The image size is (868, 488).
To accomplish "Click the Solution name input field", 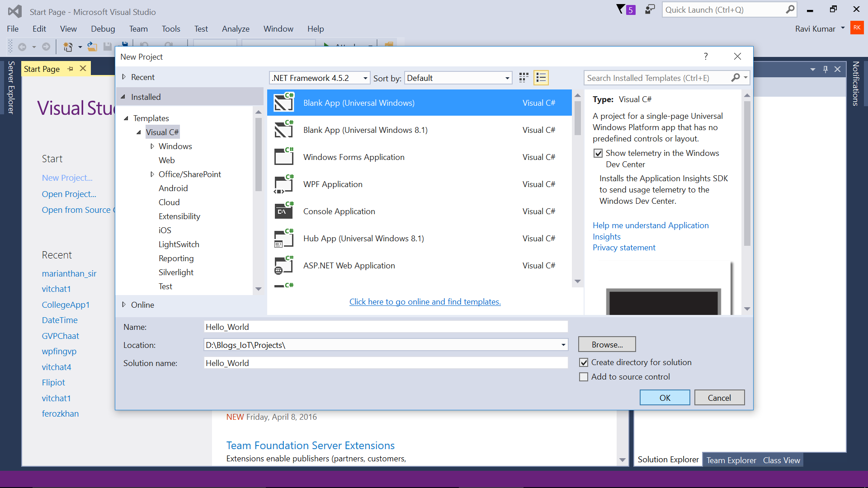I will (x=386, y=363).
